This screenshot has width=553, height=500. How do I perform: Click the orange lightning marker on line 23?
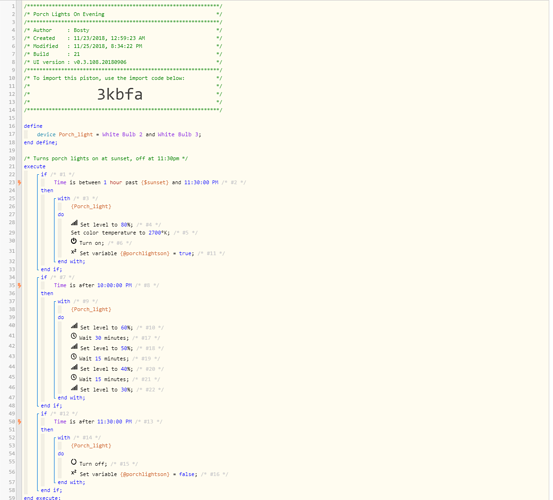(x=19, y=182)
